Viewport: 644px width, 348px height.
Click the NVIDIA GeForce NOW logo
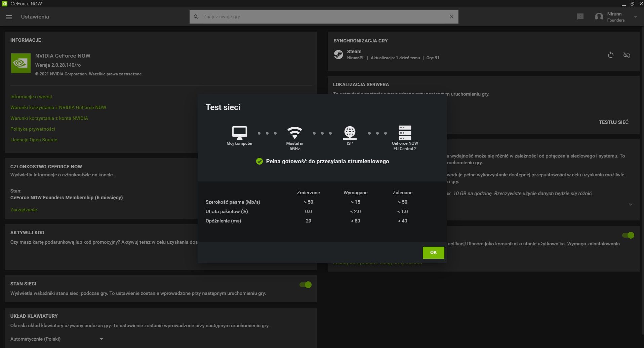point(21,63)
